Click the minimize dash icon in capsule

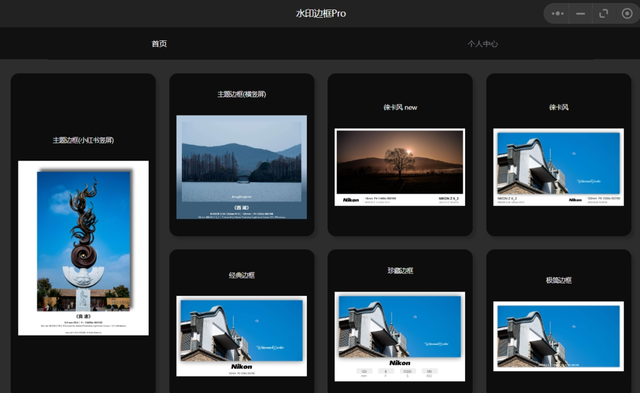pyautogui.click(x=580, y=13)
